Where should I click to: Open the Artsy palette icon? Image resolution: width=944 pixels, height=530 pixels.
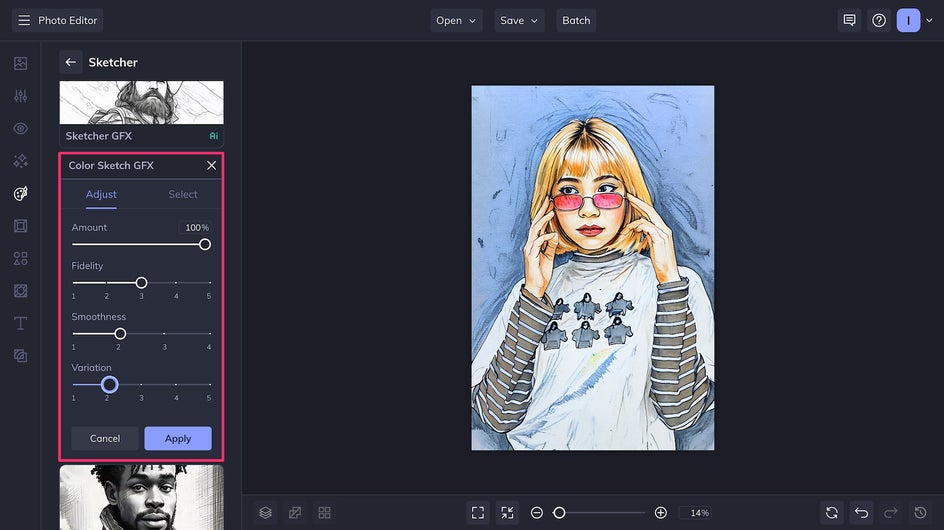pyautogui.click(x=20, y=193)
